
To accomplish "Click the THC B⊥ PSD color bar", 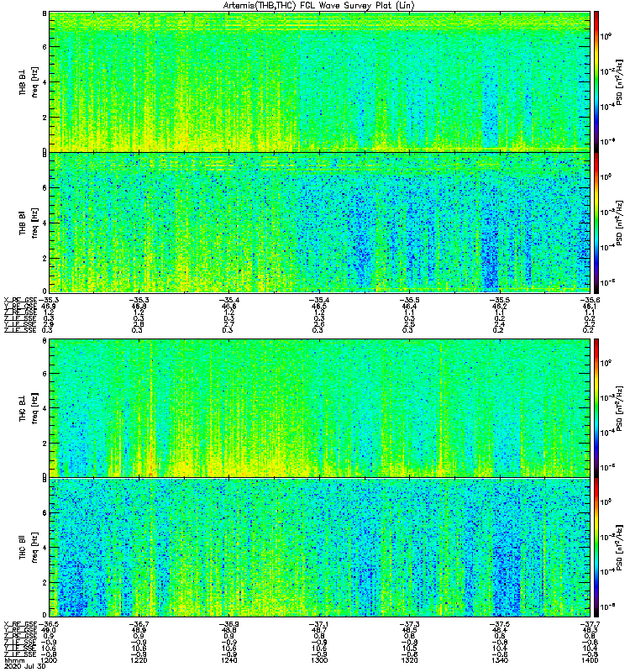I will [596, 408].
